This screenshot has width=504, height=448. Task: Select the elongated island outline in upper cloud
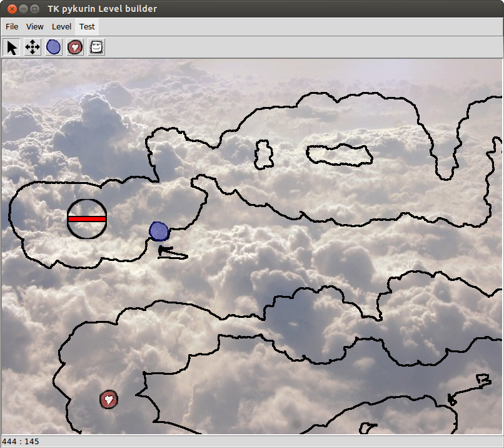click(x=338, y=155)
